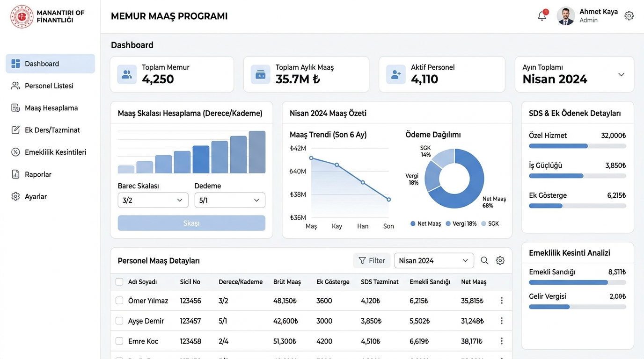The height and width of the screenshot is (359, 644).
Task: Open the Dedeme 5/1 dropdown
Action: pos(230,200)
